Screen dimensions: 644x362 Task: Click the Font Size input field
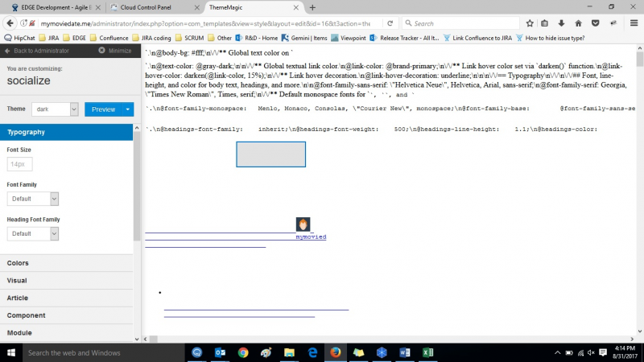tap(19, 164)
